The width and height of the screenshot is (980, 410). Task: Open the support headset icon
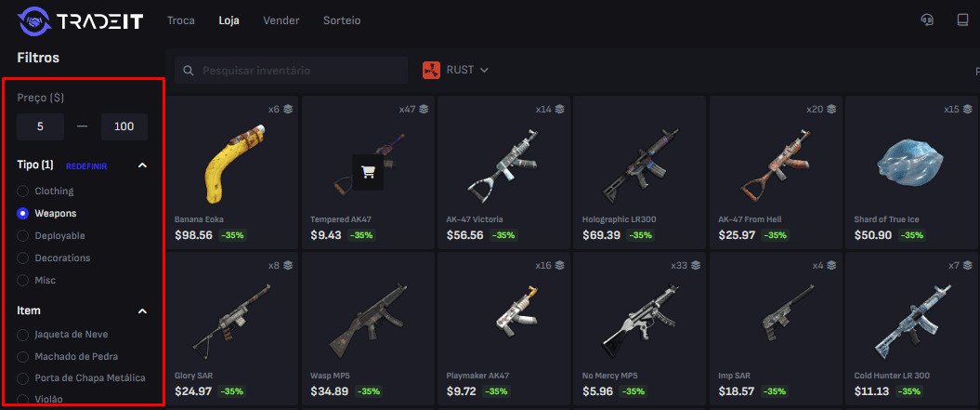(x=927, y=20)
